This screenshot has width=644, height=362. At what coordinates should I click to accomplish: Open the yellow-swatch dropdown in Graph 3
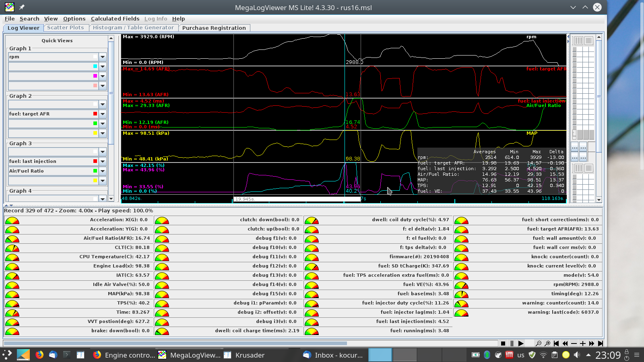click(x=103, y=181)
